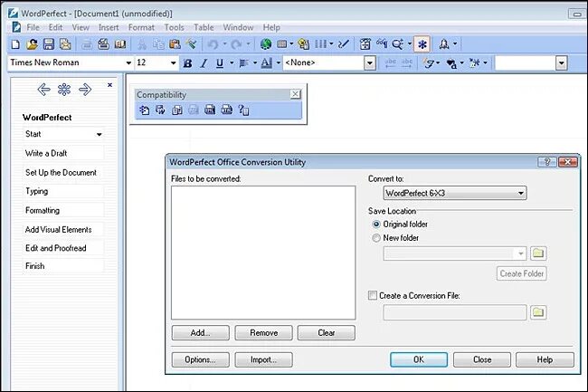Confirm conversion with OK button
Screen dimensions: 588x392
coord(419,359)
